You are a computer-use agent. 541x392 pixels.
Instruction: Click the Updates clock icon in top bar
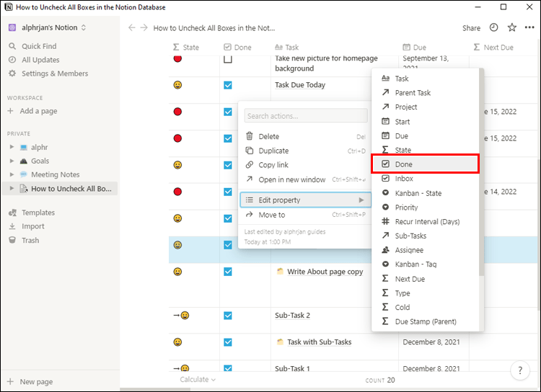[x=493, y=28]
